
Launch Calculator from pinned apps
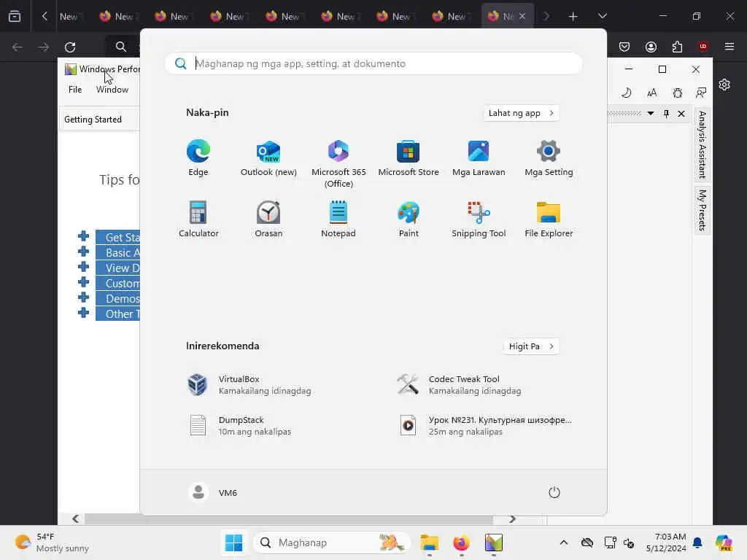[x=198, y=219]
